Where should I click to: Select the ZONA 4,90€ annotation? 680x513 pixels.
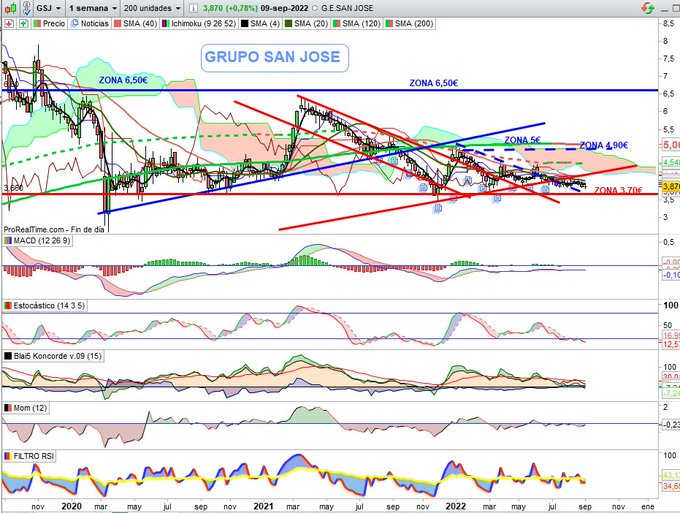[x=603, y=146]
